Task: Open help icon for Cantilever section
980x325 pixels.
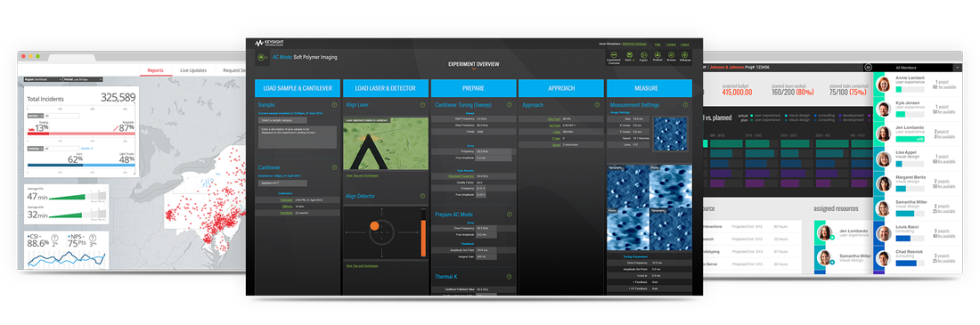Action: (x=334, y=167)
